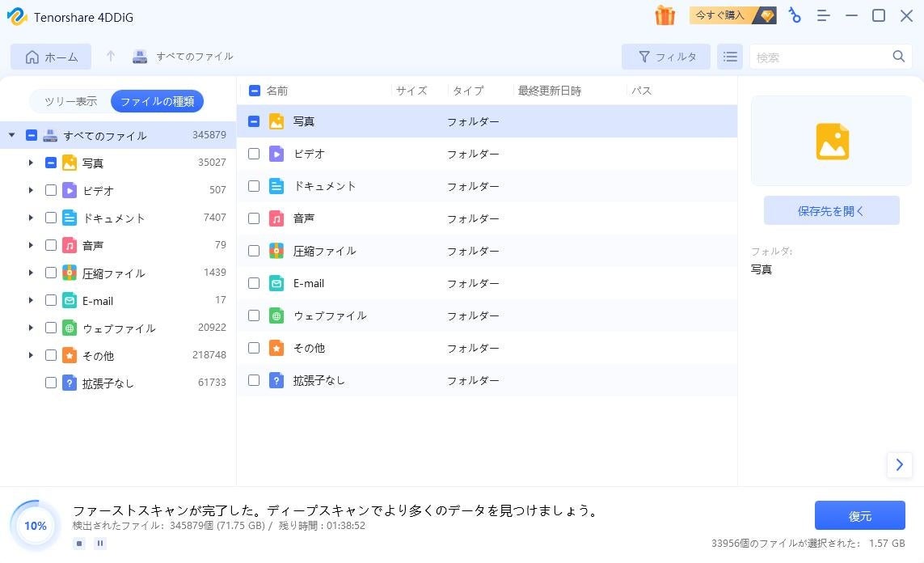Click the right arrow panel collapse icon
The height and width of the screenshot is (563, 924).
click(x=899, y=464)
